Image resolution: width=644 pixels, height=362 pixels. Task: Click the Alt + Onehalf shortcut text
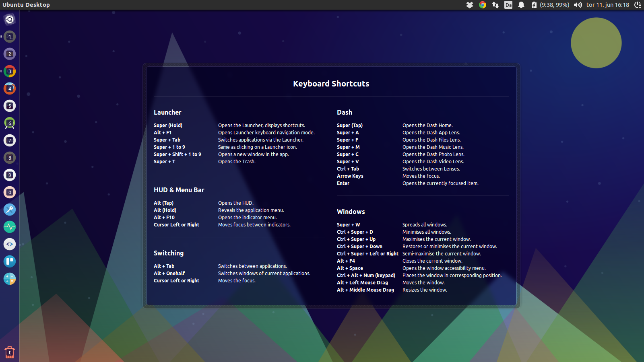tap(169, 274)
